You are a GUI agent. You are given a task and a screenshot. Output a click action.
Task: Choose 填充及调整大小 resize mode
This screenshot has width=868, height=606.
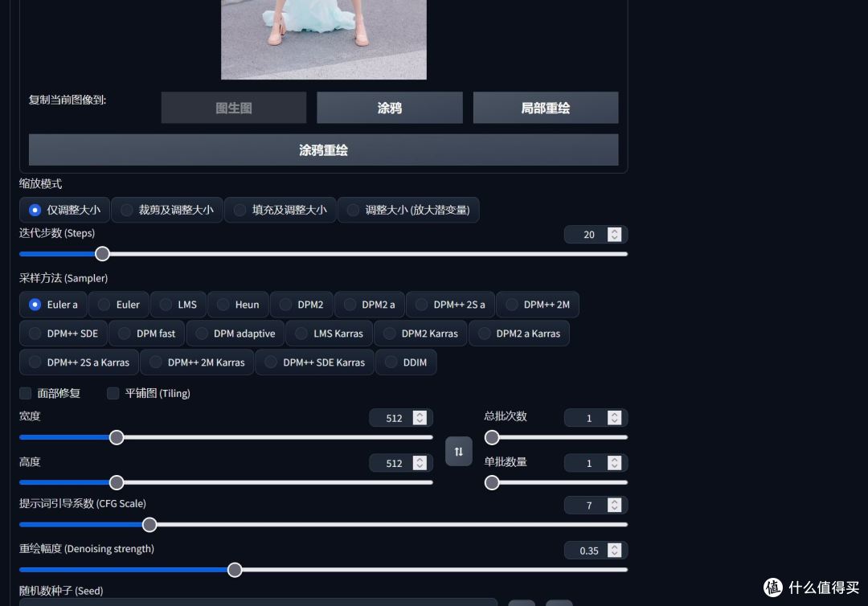coord(280,209)
